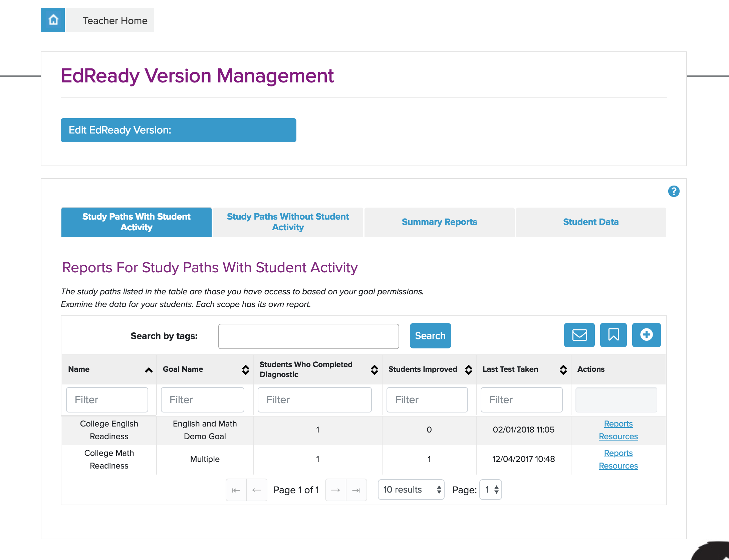Click the Page 1 of 1 label

296,490
